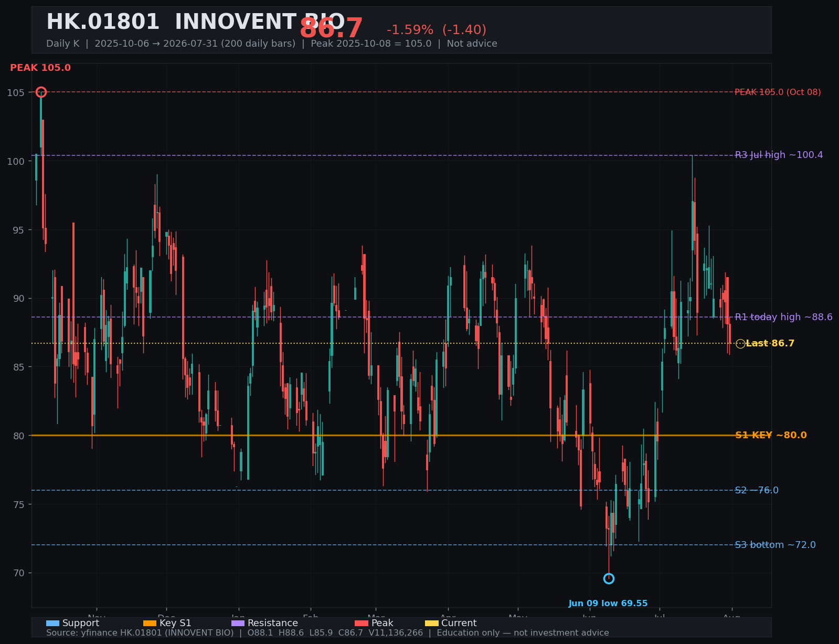Click the "R3 Jul high ~100.4" resistance label
This screenshot has width=839, height=644.
pos(779,155)
